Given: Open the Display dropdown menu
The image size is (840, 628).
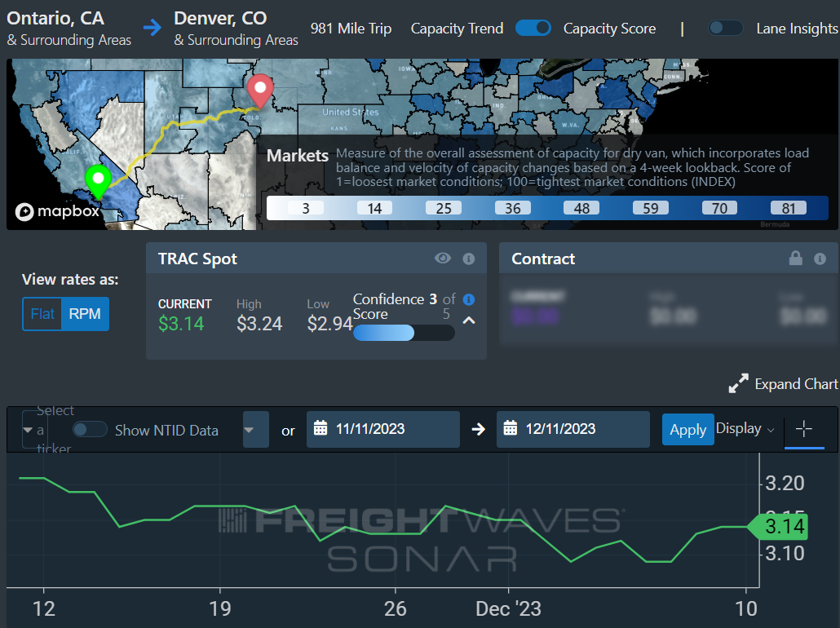Looking at the screenshot, I should click(x=745, y=429).
